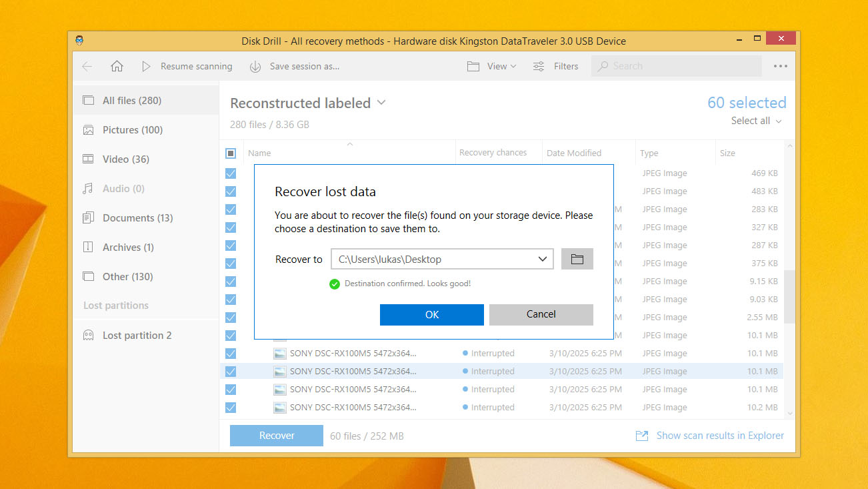Open the View menu

tap(491, 66)
